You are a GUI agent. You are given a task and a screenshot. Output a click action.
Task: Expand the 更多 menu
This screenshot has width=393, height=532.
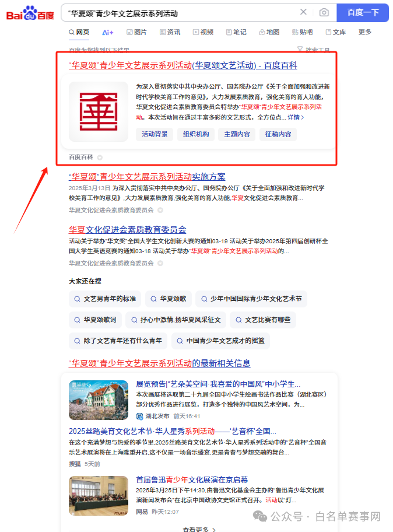pos(365,32)
